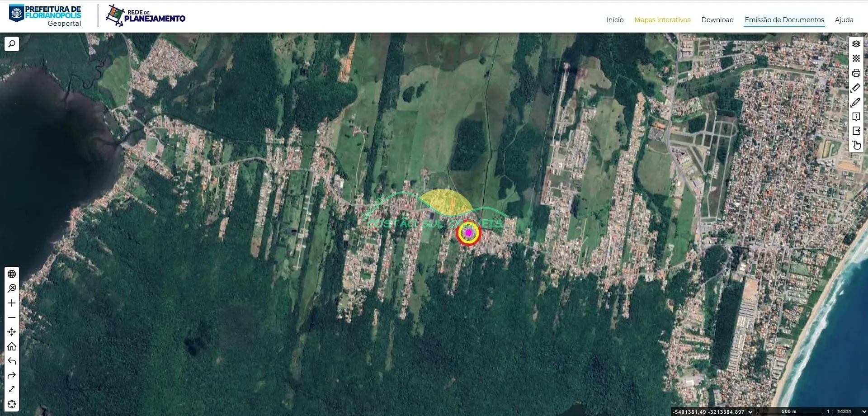Open the layers panel

point(856,44)
